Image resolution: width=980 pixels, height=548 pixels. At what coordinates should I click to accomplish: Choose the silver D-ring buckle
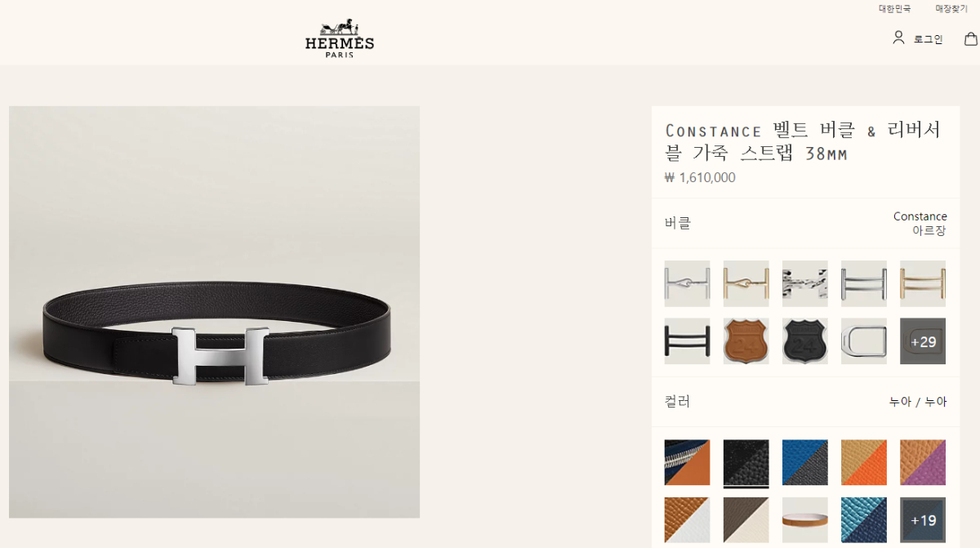coord(863,341)
